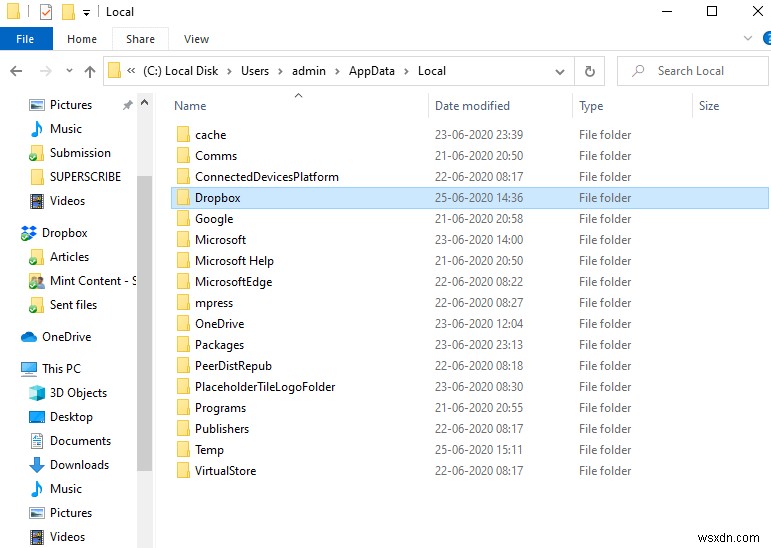Open This PC in navigation pane

61,368
